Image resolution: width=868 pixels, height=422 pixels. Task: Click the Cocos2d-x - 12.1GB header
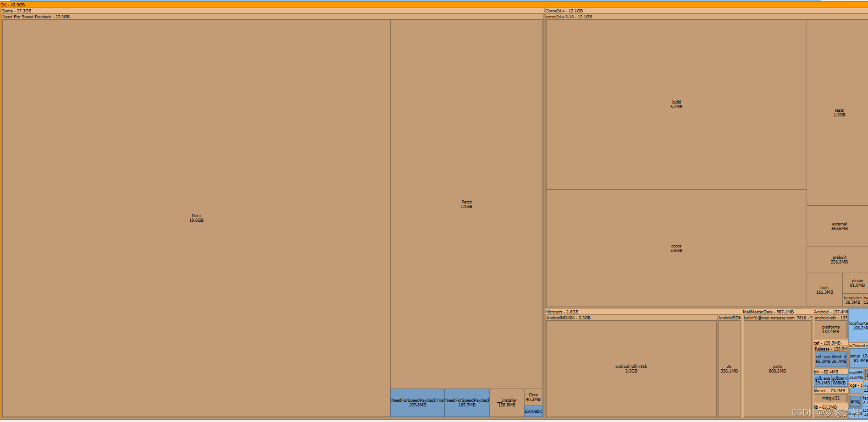706,11
